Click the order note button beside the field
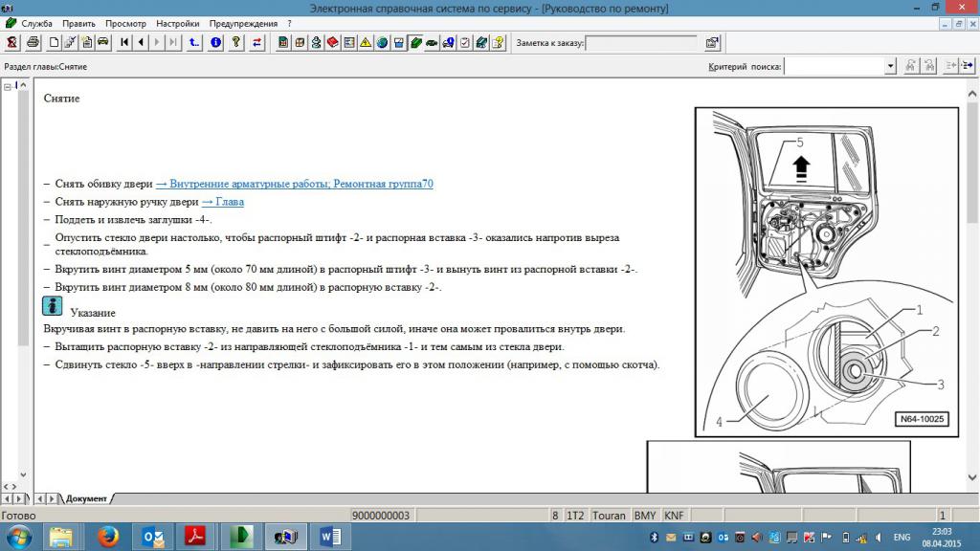Image resolution: width=980 pixels, height=551 pixels. (712, 42)
